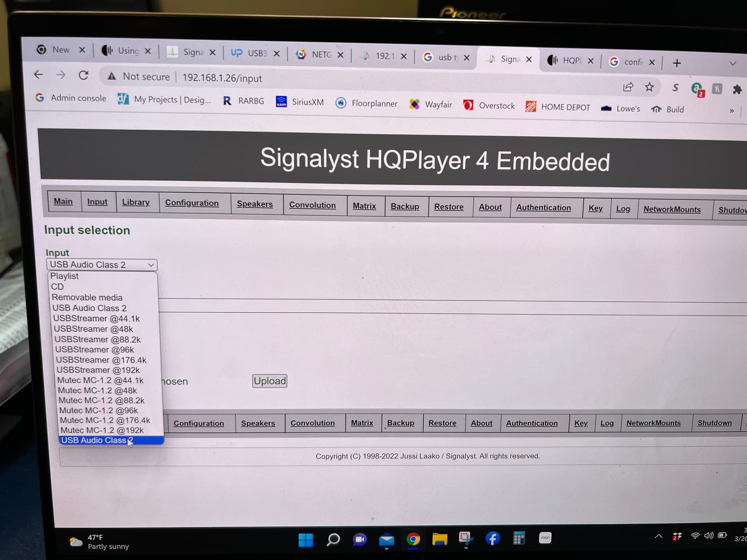This screenshot has width=747, height=560.
Task: Open the HOME DEPOT bookmark
Action: 558,107
